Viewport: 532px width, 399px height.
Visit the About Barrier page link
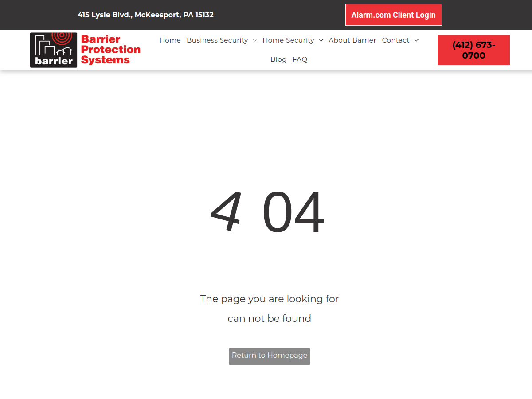[x=352, y=40]
